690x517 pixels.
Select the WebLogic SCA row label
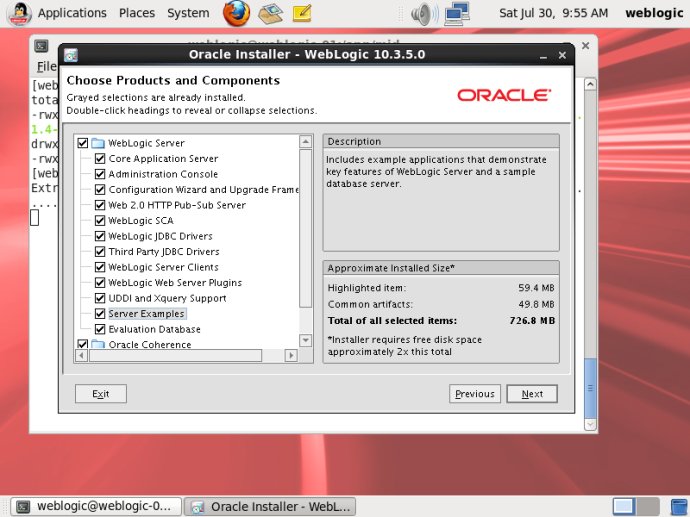pyautogui.click(x=141, y=220)
